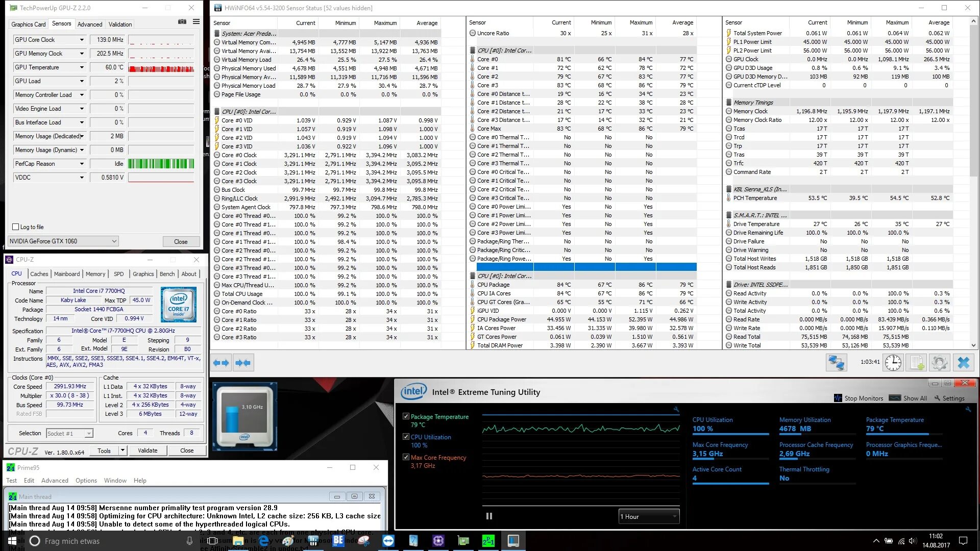Open the Prime95 Advanced menu

pos(55,481)
